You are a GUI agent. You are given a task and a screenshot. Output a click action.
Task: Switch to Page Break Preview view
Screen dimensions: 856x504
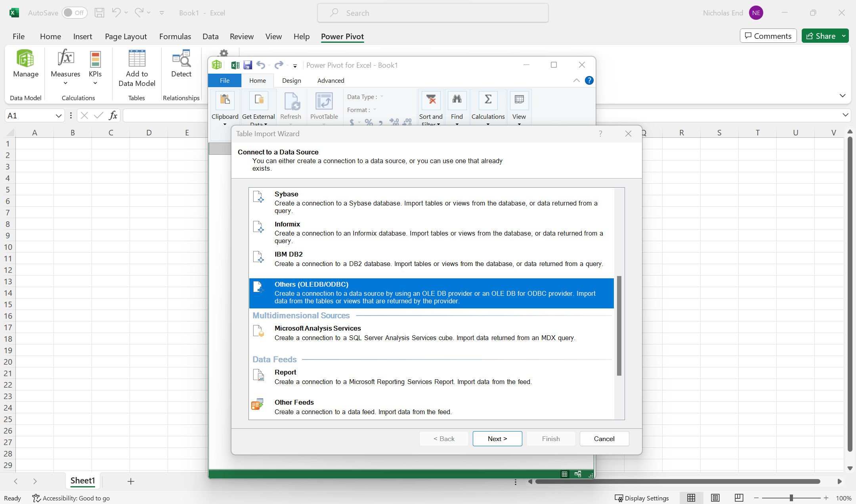click(x=739, y=498)
